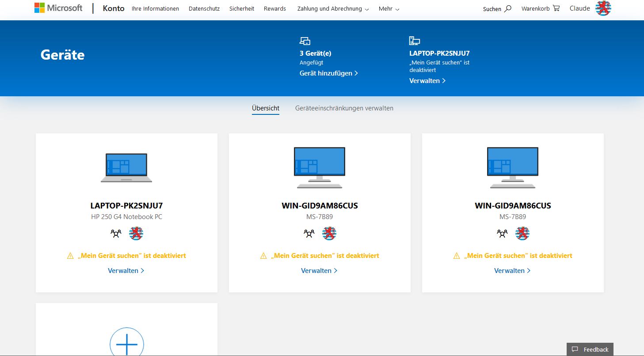Click the Claude account name
Viewport: 644px width, 356px height.
point(580,8)
